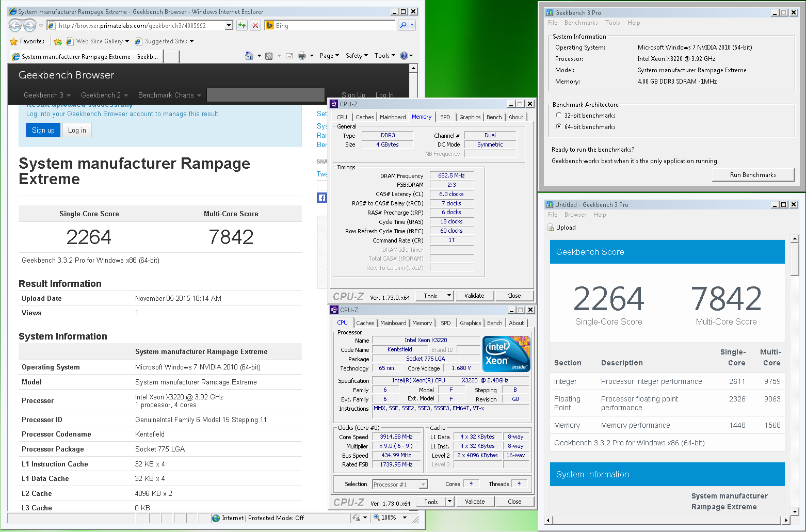Click the Run Benchmarks button
This screenshot has width=806, height=532.
[753, 175]
